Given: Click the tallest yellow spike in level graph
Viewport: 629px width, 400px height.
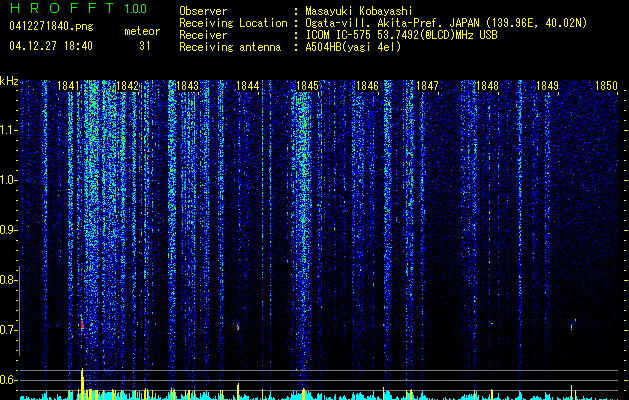Looking at the screenshot, I should [82, 384].
